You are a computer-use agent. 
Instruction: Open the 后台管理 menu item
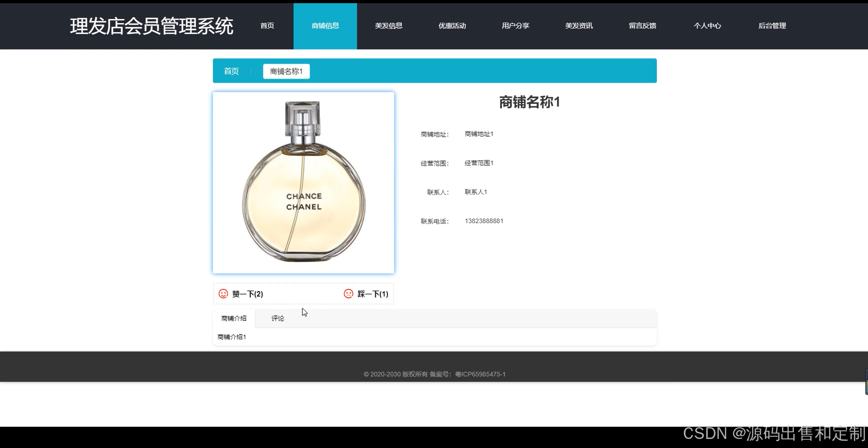click(x=772, y=26)
